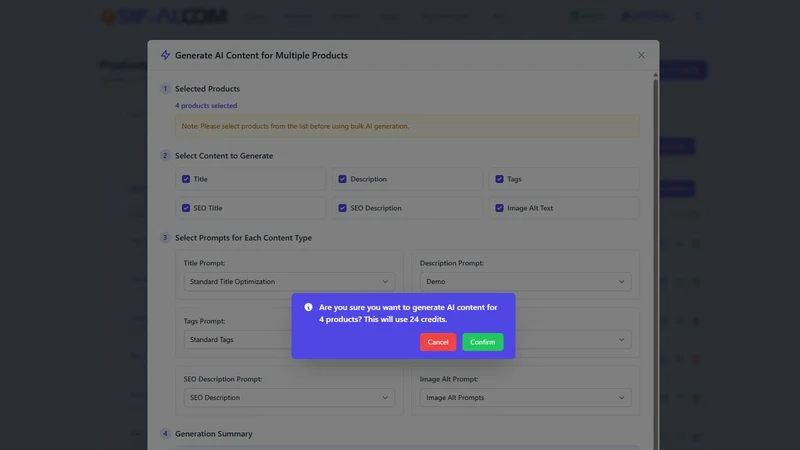The width and height of the screenshot is (800, 450).
Task: Click the confirmation message about 24 credits
Action: pos(408,313)
